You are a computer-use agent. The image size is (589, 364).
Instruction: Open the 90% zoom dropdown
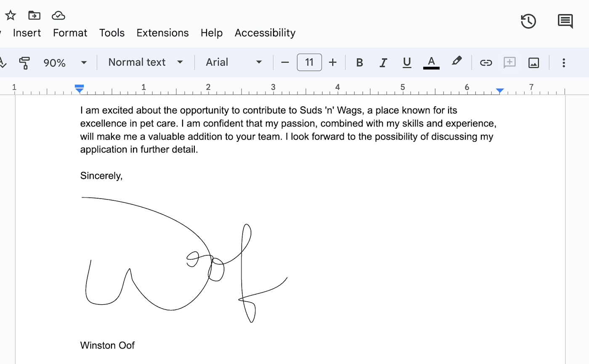(x=65, y=63)
